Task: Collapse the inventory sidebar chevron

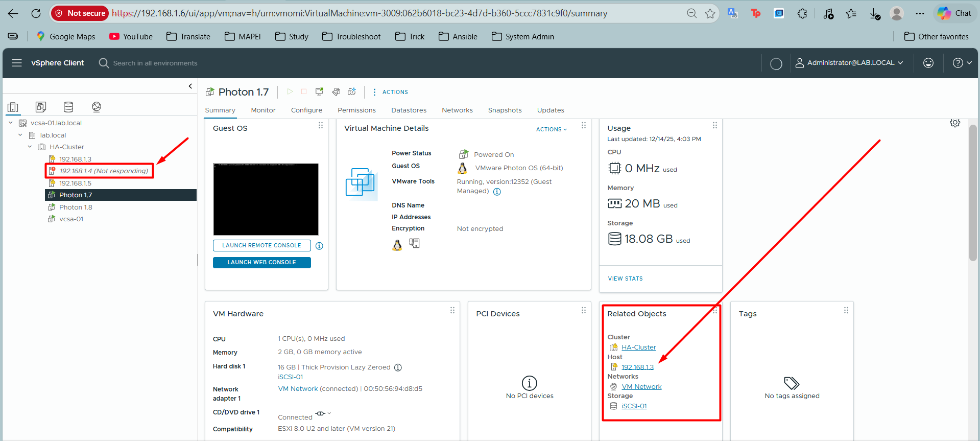Action: [190, 86]
